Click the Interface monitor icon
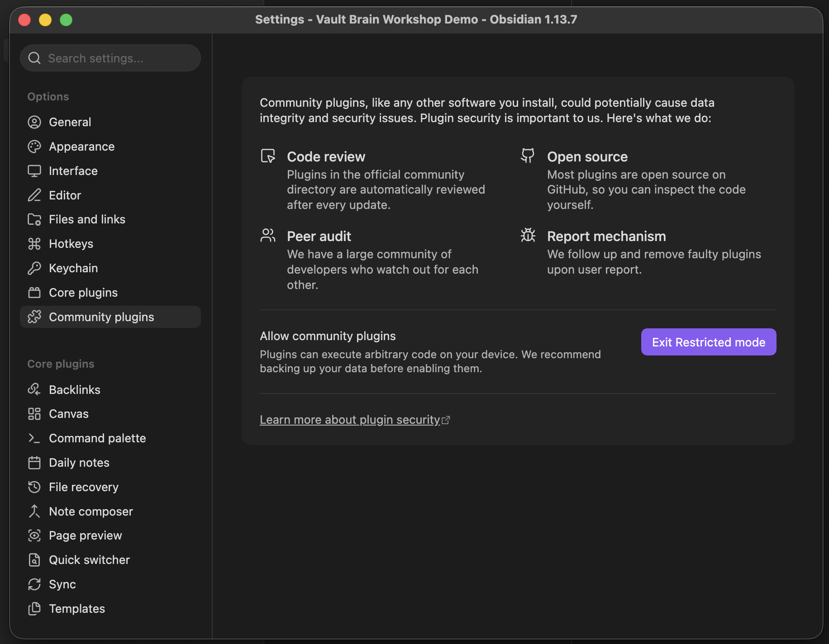This screenshot has width=829, height=644. [x=34, y=171]
